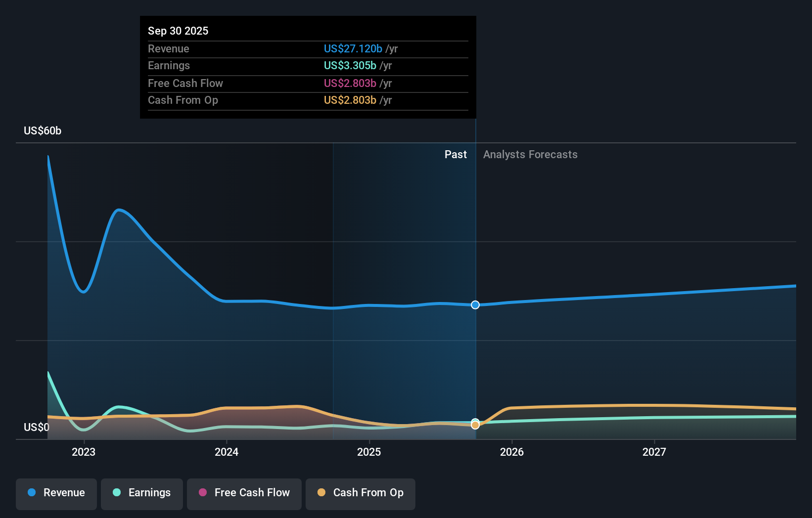Toggle the Earnings series visibility

pyautogui.click(x=142, y=493)
